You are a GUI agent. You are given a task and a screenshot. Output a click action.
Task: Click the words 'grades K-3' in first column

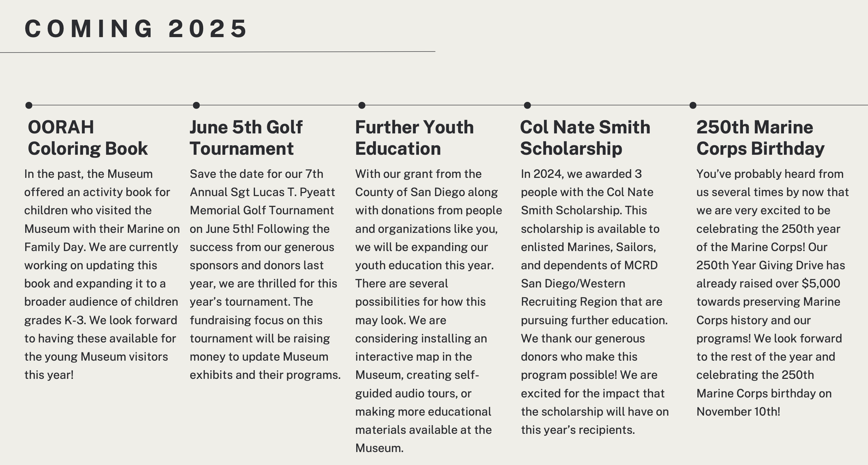tap(55, 320)
